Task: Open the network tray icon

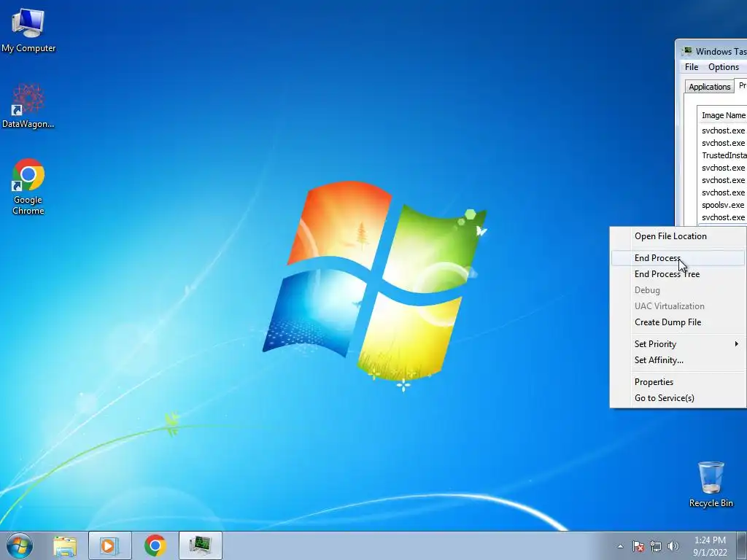Action: [656, 546]
